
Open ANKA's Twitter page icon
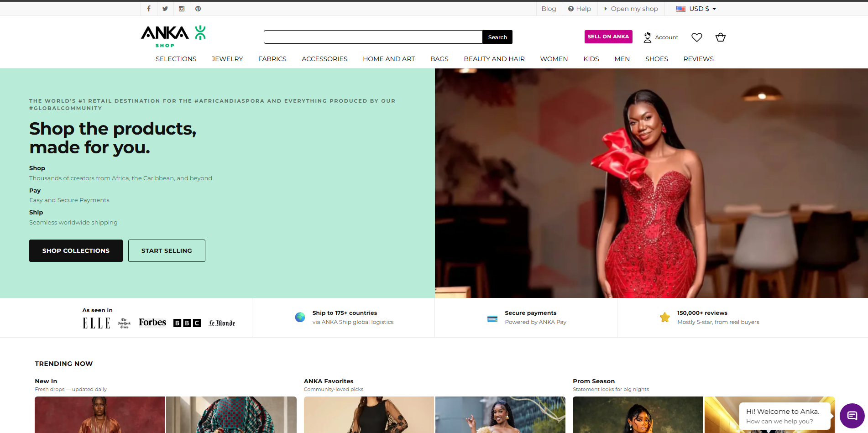pyautogui.click(x=165, y=9)
